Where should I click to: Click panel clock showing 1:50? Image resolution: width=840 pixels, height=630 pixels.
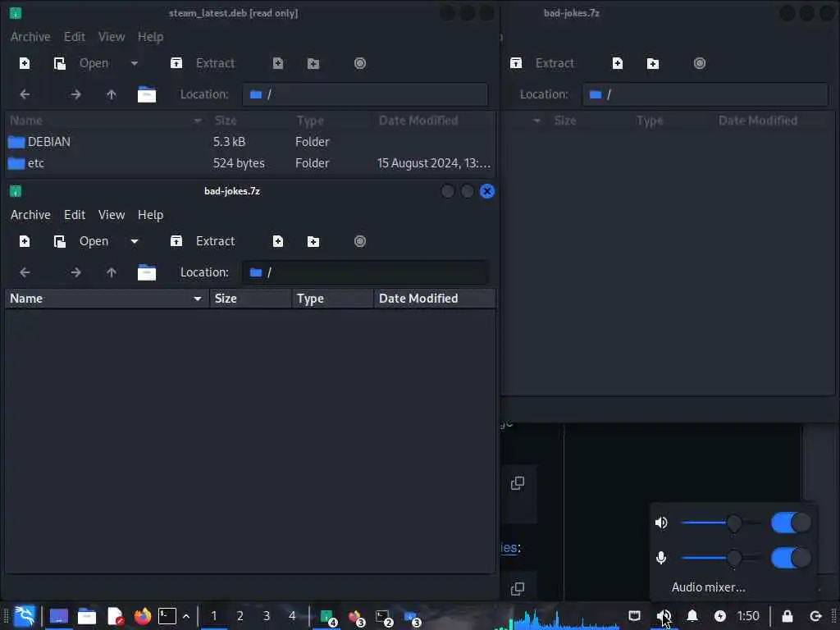pyautogui.click(x=748, y=616)
